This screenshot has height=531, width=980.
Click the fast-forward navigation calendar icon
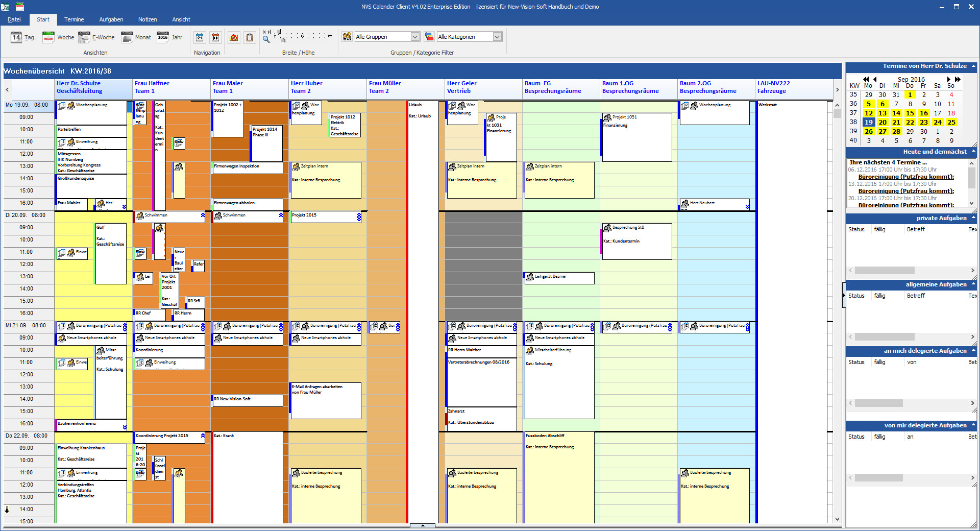click(x=215, y=37)
